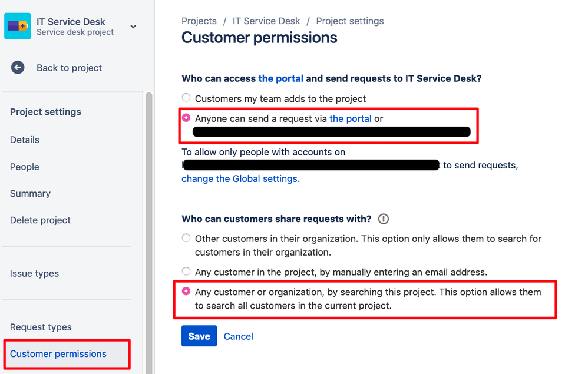
Task: Follow 'change the Global settings' link
Action: (239, 179)
